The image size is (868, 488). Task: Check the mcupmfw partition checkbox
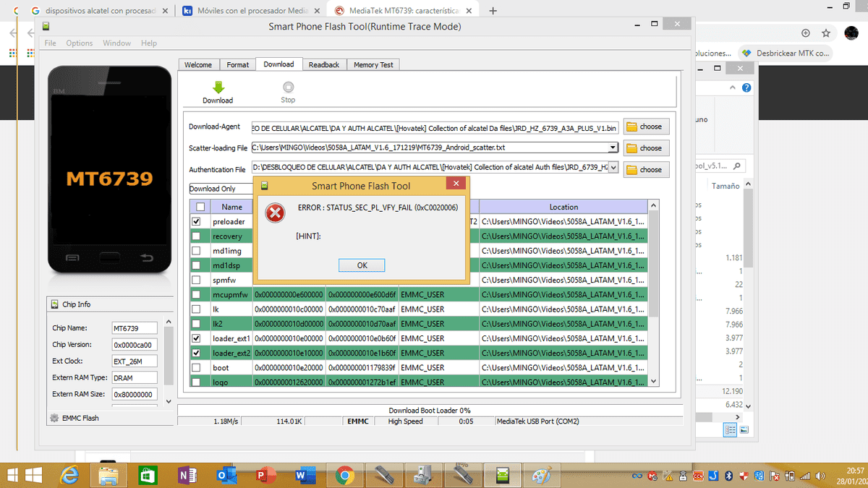196,294
